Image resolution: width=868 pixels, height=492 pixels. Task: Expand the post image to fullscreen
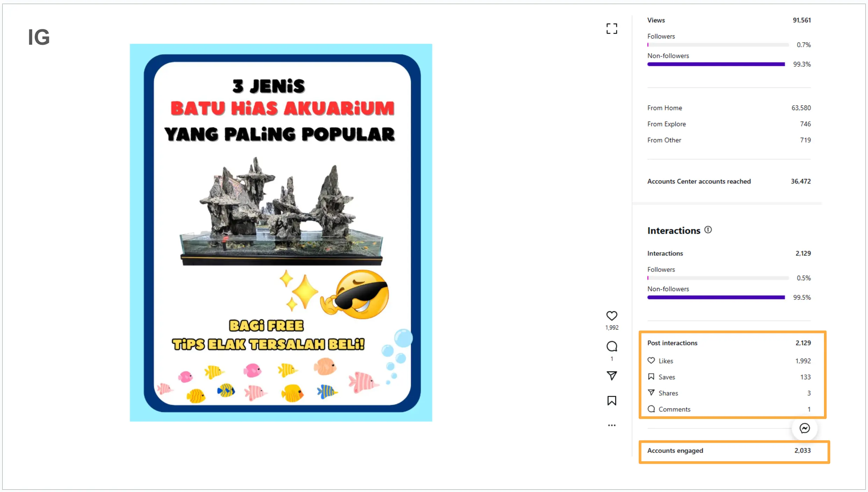pyautogui.click(x=612, y=28)
